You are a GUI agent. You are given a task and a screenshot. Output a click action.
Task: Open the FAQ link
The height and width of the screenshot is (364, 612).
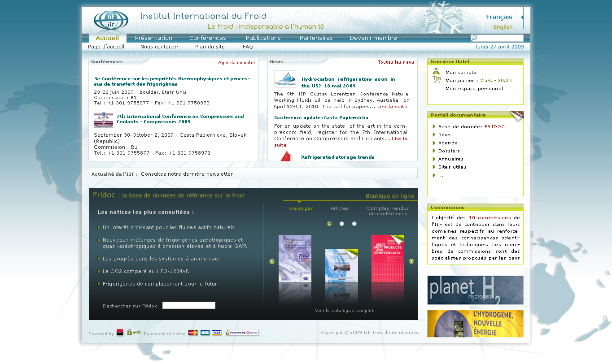(248, 47)
